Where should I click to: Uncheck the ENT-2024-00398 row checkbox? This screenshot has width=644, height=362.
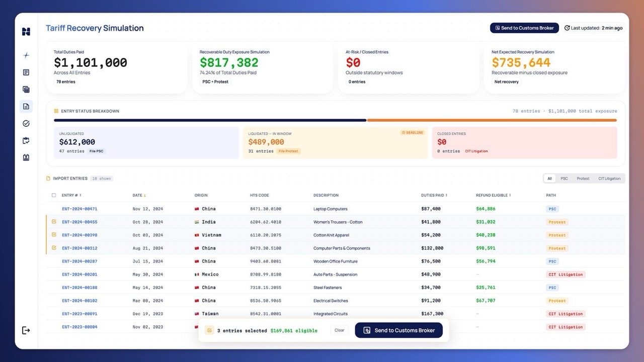pyautogui.click(x=54, y=235)
